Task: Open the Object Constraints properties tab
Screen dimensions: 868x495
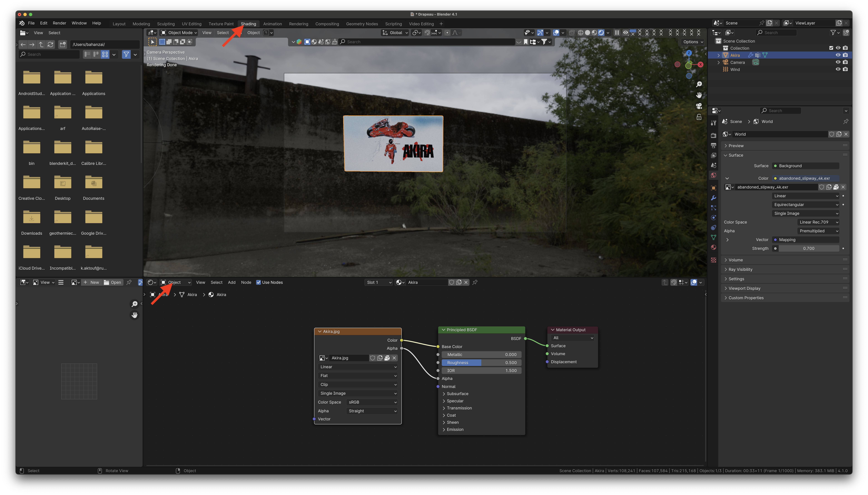Action: [x=713, y=227]
